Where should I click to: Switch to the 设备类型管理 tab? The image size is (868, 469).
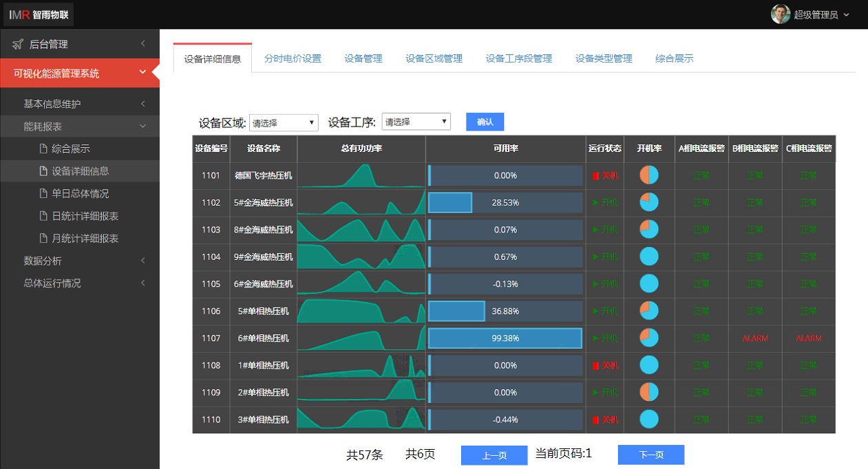[x=604, y=58]
